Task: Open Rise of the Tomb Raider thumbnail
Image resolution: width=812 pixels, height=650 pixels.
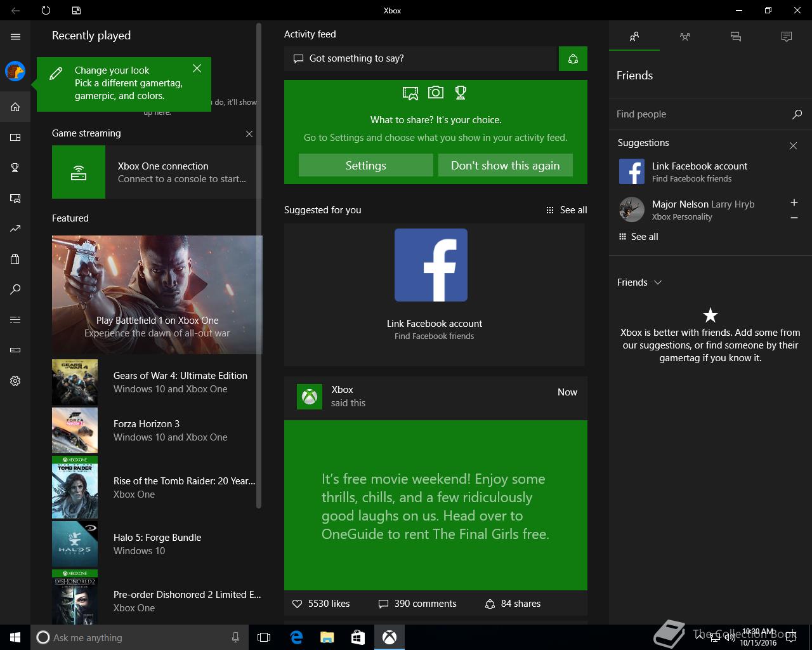Action: [75, 487]
